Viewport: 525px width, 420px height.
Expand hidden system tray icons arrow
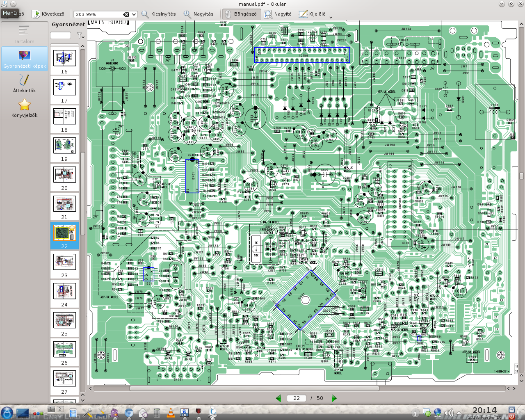[x=459, y=413]
